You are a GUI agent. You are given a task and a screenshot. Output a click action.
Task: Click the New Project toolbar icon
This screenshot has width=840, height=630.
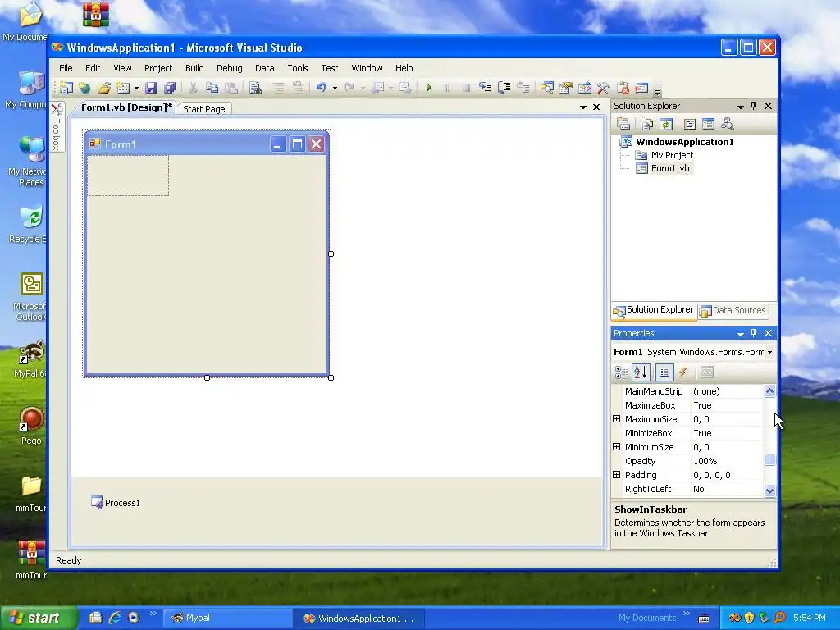[x=66, y=87]
